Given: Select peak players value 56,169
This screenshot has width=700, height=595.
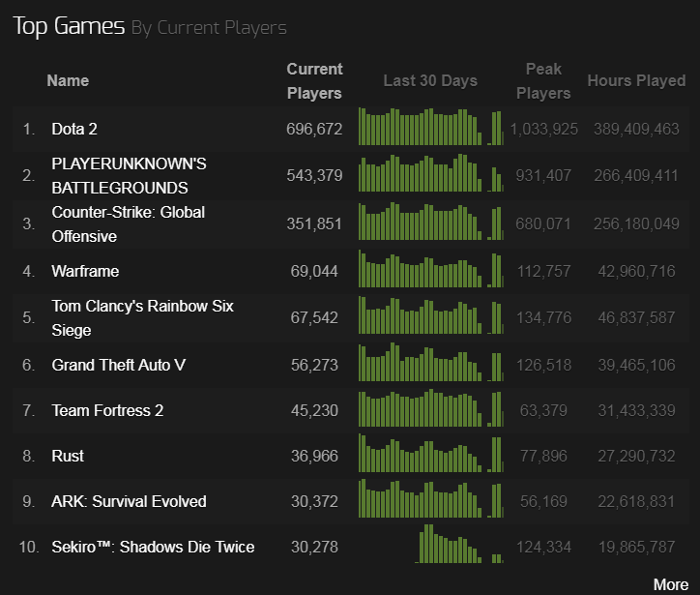Looking at the screenshot, I should [543, 502].
